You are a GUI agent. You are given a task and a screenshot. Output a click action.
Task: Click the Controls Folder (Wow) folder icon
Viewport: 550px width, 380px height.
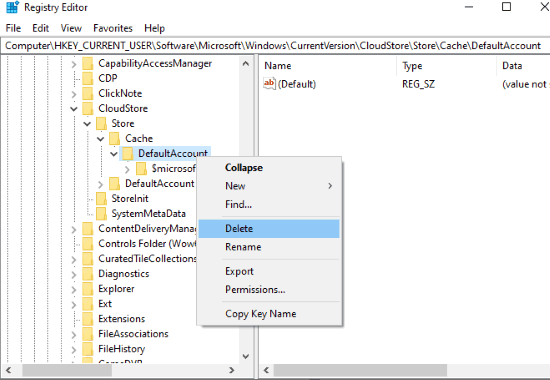coord(88,244)
